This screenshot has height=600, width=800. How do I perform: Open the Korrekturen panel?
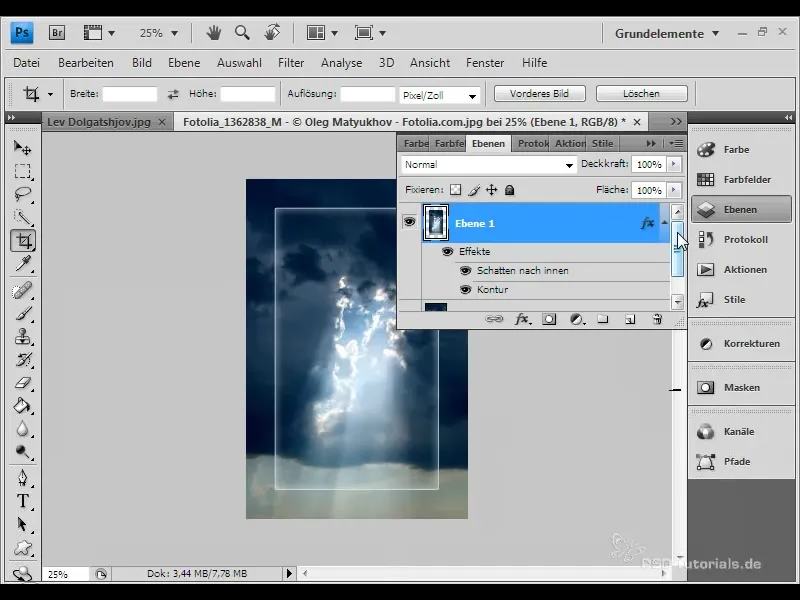pos(741,343)
